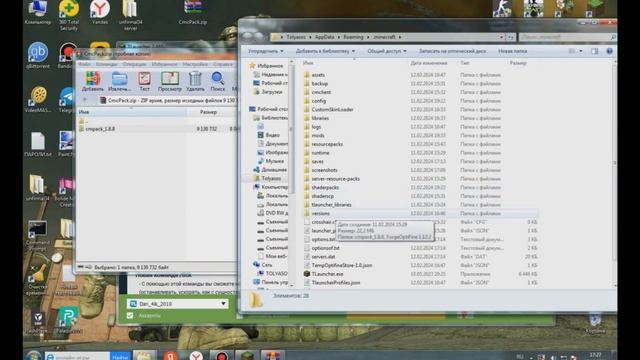Image resolution: width=640 pixels, height=360 pixels.
Task: Select the TLauncher.exe file
Action: (x=327, y=274)
